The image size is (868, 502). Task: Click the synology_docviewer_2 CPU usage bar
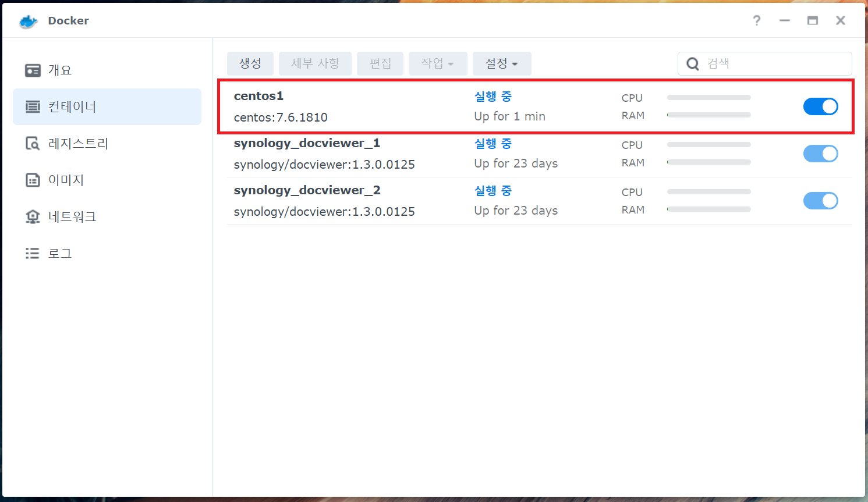(x=709, y=192)
